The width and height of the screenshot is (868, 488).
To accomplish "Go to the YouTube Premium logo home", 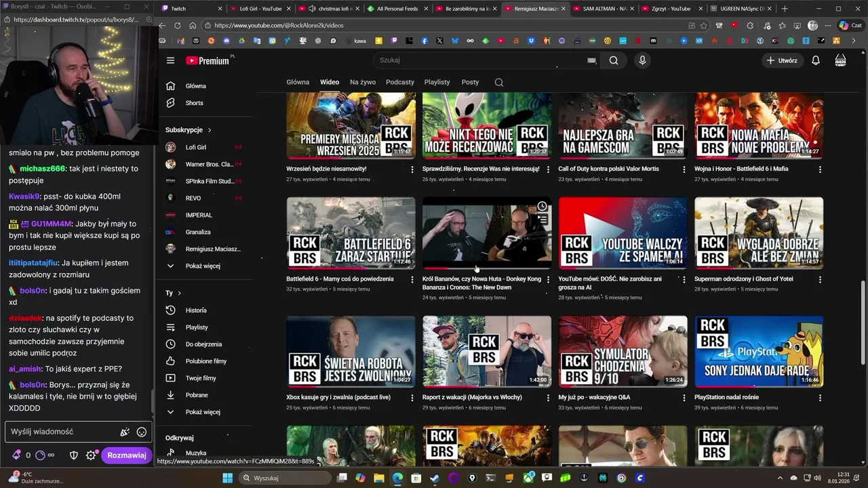I will 208,60.
